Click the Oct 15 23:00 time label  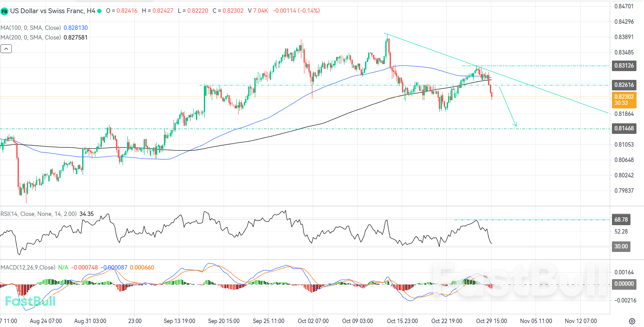click(402, 321)
